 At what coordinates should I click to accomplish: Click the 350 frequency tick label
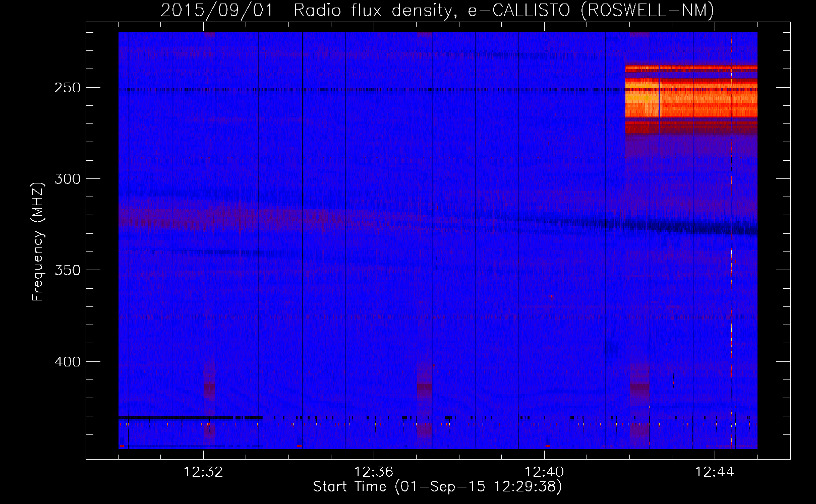coord(68,270)
